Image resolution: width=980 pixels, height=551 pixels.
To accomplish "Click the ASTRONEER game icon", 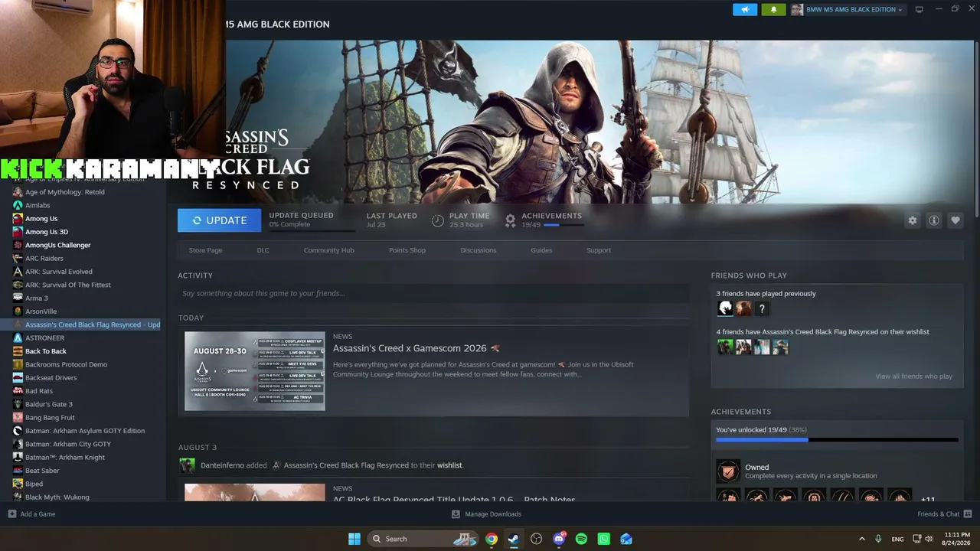I will click(x=18, y=337).
